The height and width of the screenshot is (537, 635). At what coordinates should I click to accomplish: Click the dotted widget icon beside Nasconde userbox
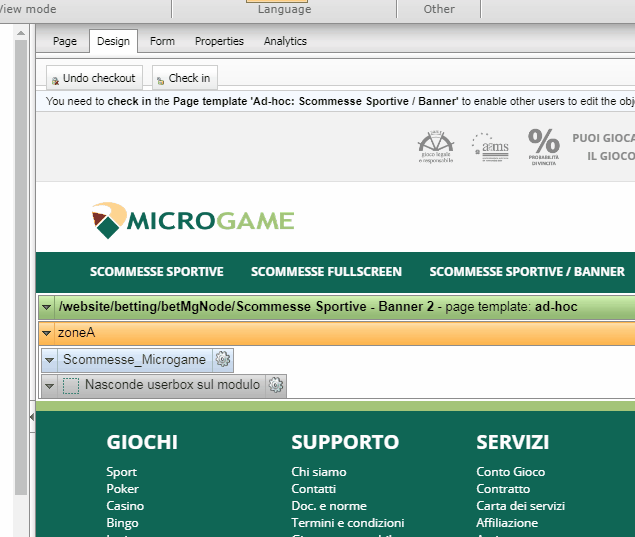click(x=71, y=385)
